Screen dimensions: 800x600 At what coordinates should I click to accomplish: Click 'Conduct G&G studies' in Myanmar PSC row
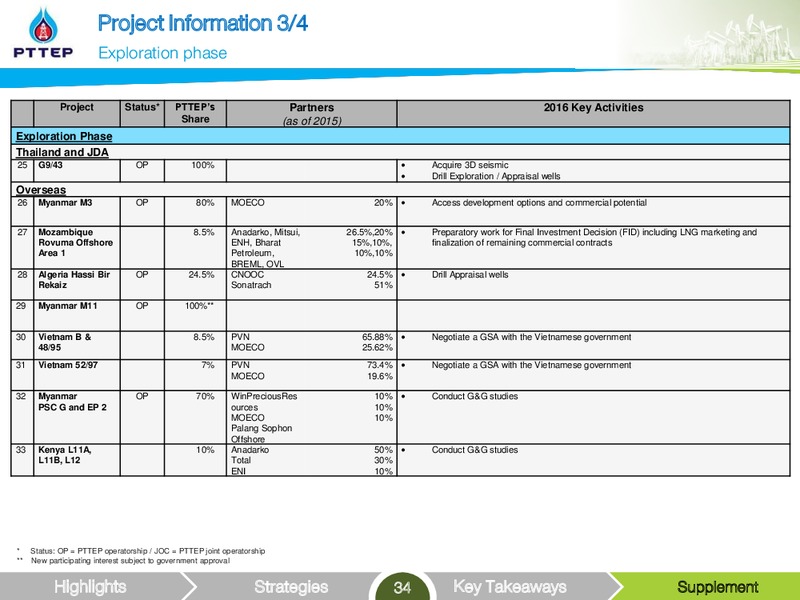pos(474,396)
